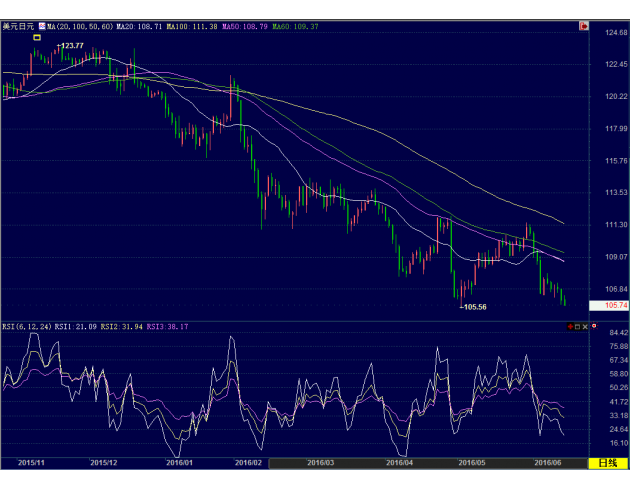Viewport: 630px width, 490px height.
Task: Open MA(20,100,50,60) indicator parameters
Action: coord(80,27)
